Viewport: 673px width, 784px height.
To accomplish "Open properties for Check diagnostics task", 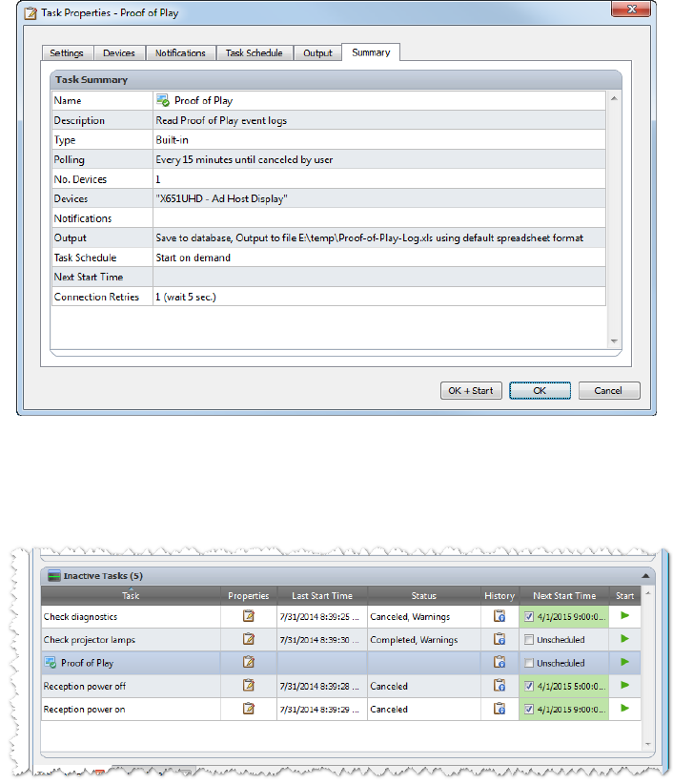I will point(248,616).
